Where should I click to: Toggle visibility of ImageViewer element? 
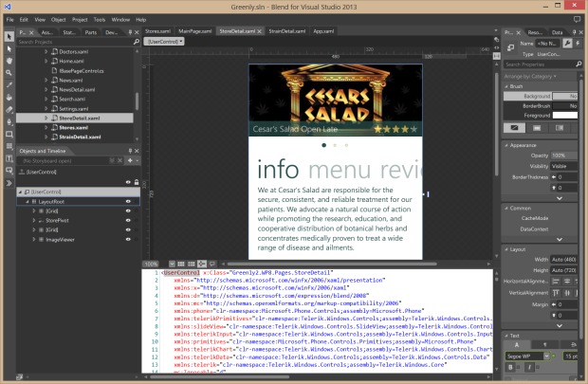coord(128,239)
